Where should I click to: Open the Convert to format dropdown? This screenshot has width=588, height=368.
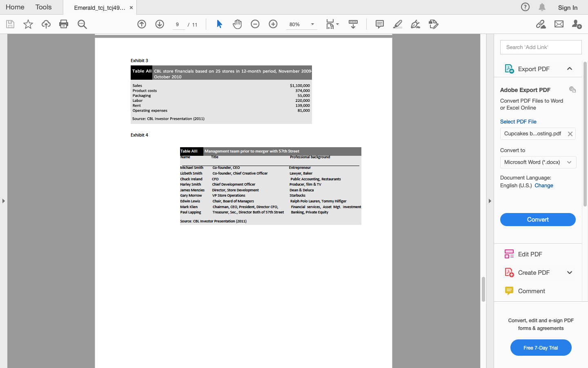[538, 162]
